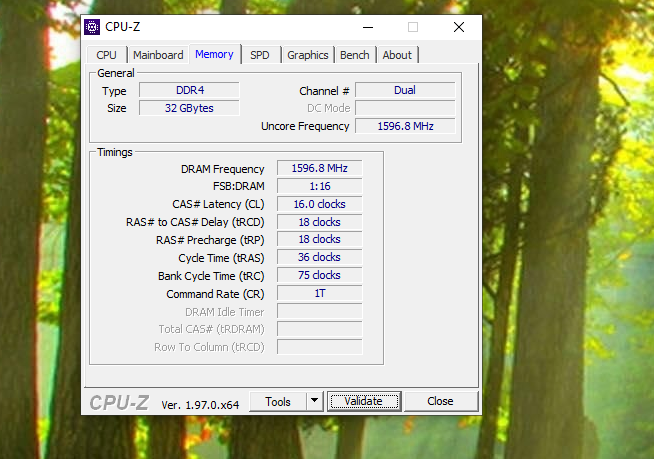The width and height of the screenshot is (654, 459).
Task: Click the 'Cycle Time (tRAS)' label
Action: click(221, 258)
